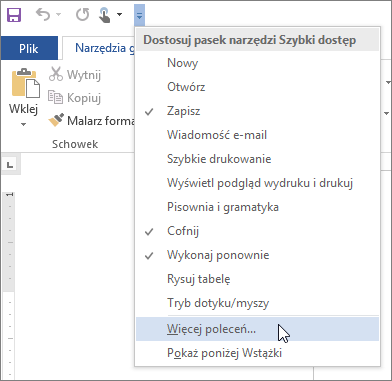Expand the Wklej dropdown arrow
Screen dimensions: 392x381
click(x=23, y=125)
